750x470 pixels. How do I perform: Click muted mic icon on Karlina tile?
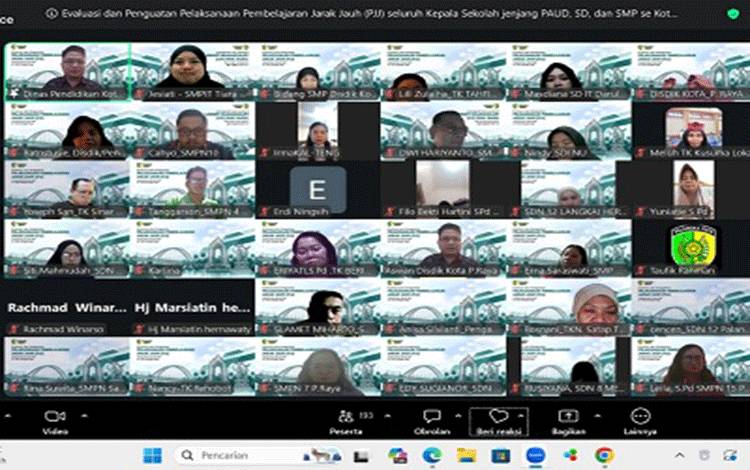[x=139, y=271]
